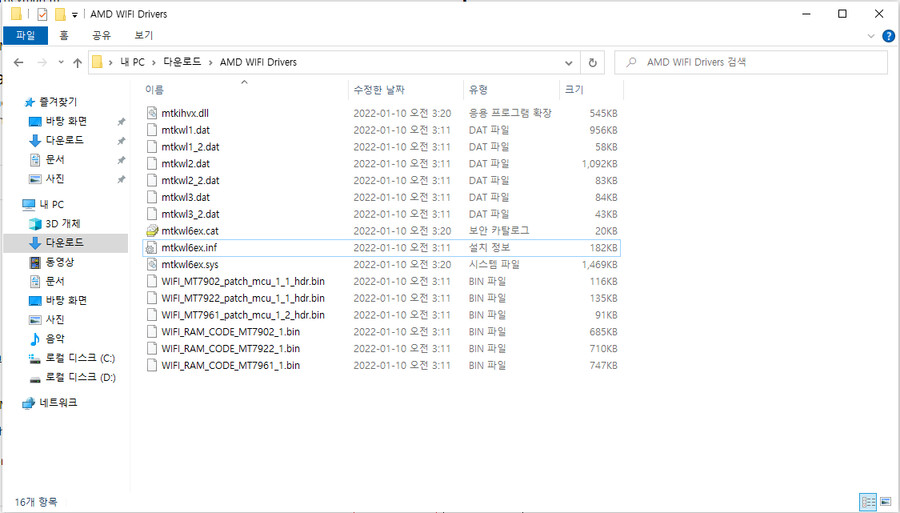Select the mtkwl6ex.cat security catalog icon
Image resolution: width=900 pixels, height=513 pixels.
point(152,231)
